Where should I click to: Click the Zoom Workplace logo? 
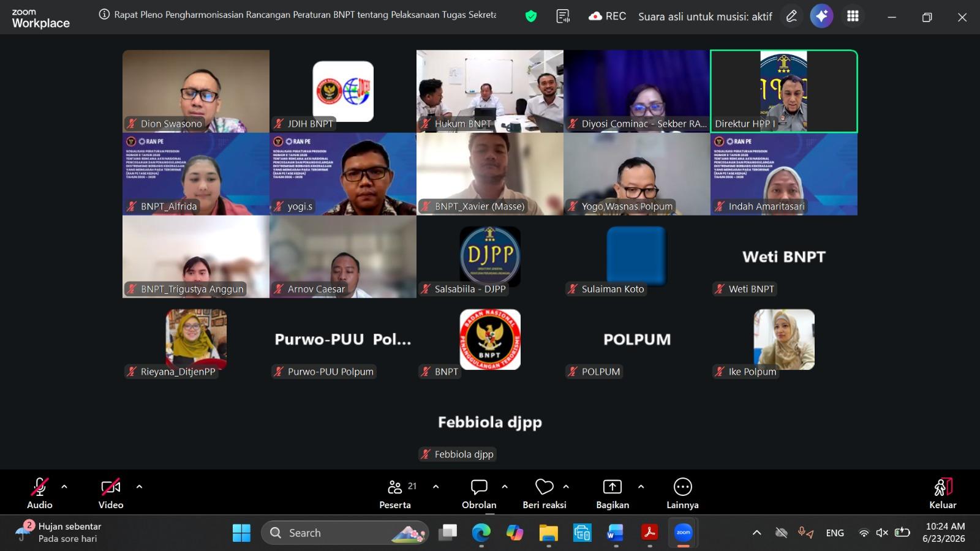40,18
